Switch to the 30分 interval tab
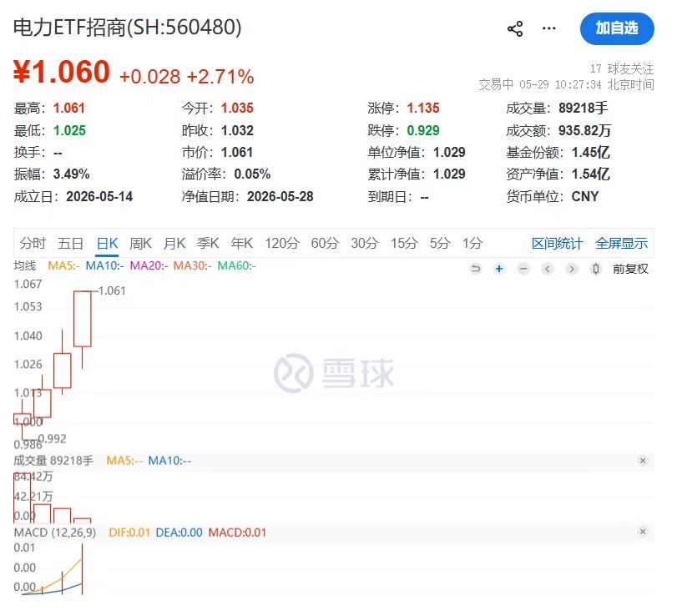This screenshot has width=682, height=616. pos(365,243)
